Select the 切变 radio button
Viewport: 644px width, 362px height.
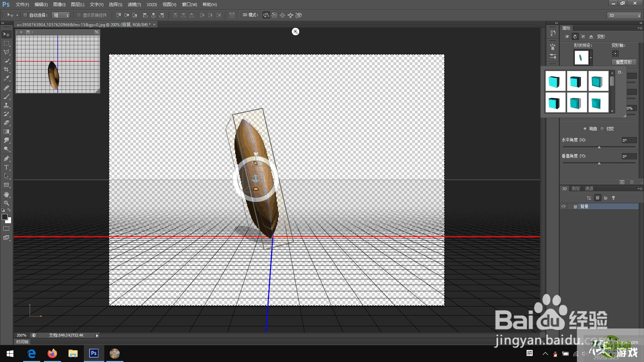click(x=602, y=129)
